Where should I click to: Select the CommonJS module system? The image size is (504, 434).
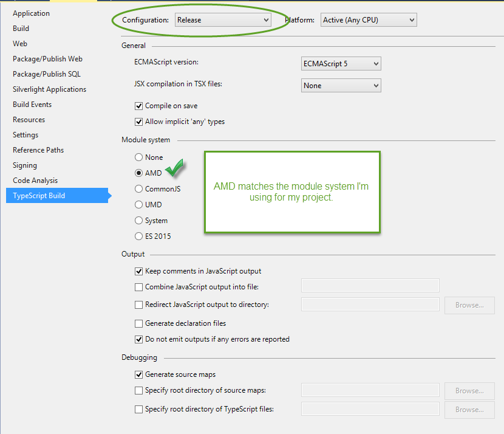[138, 189]
